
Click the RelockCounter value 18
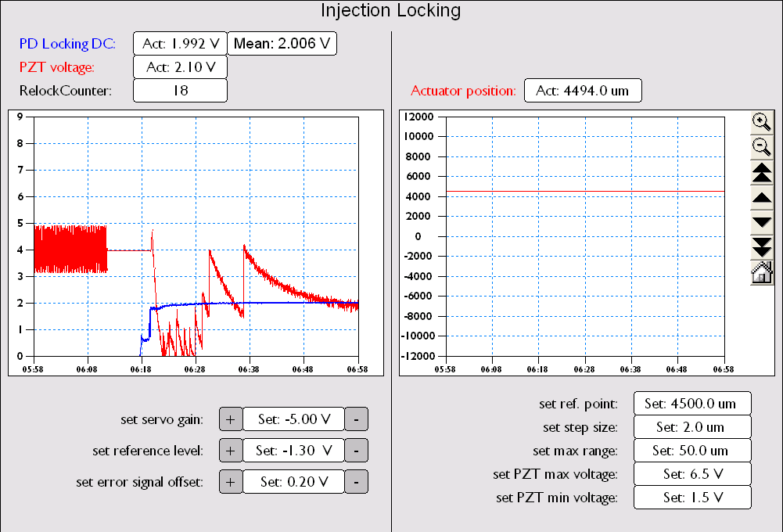[x=180, y=91]
